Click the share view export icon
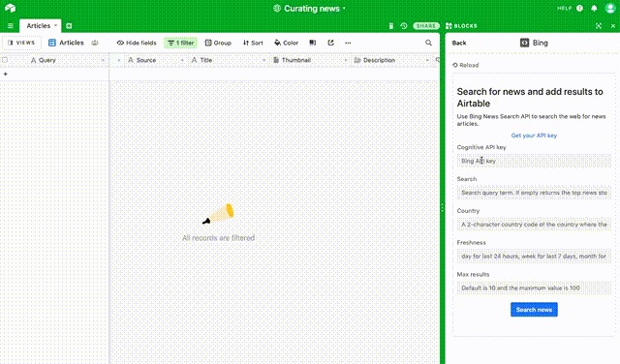This screenshot has height=364, width=620. 331,43
